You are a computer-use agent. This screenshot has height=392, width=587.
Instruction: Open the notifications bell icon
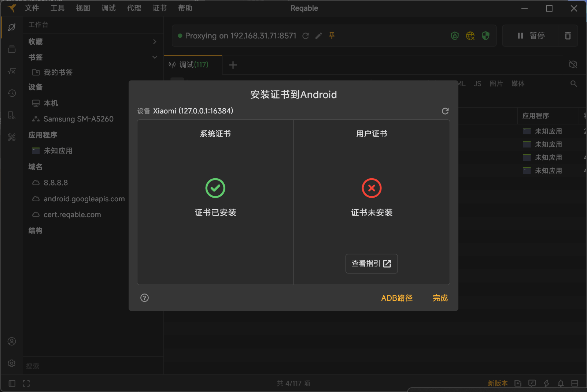(x=561, y=384)
